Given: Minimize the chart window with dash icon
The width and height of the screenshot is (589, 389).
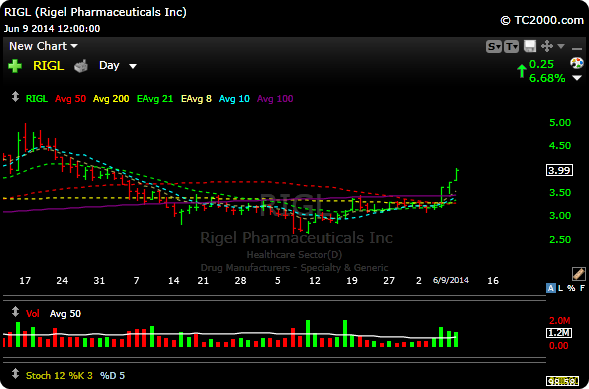Looking at the screenshot, I should [577, 49].
